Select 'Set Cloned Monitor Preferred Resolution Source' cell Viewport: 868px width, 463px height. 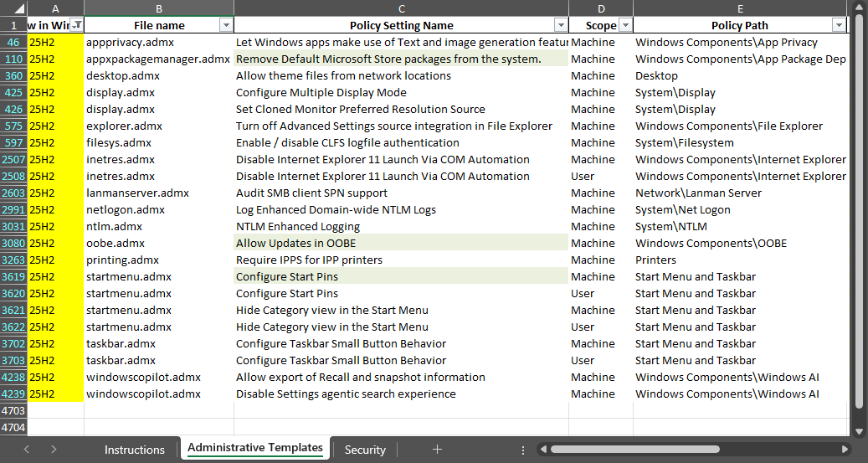click(401, 109)
